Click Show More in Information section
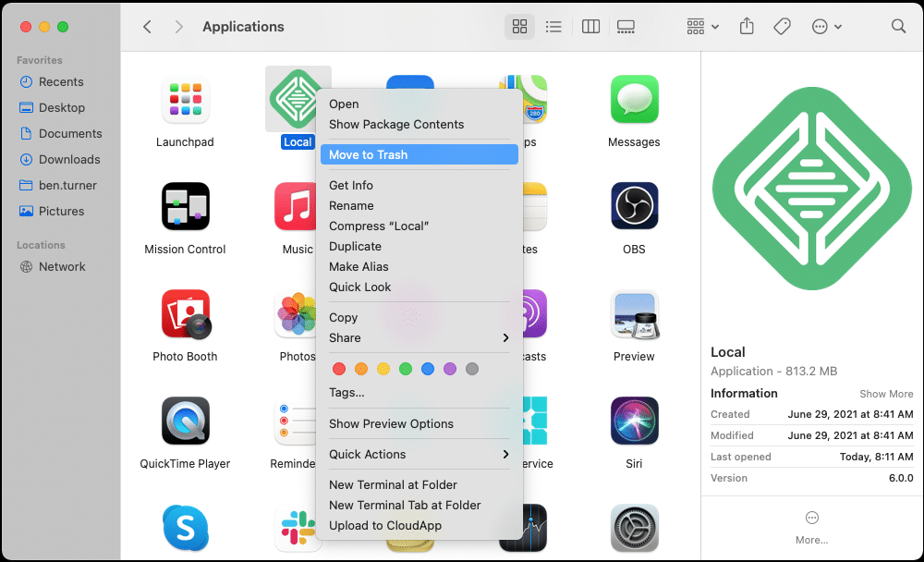The width and height of the screenshot is (924, 562). (886, 394)
